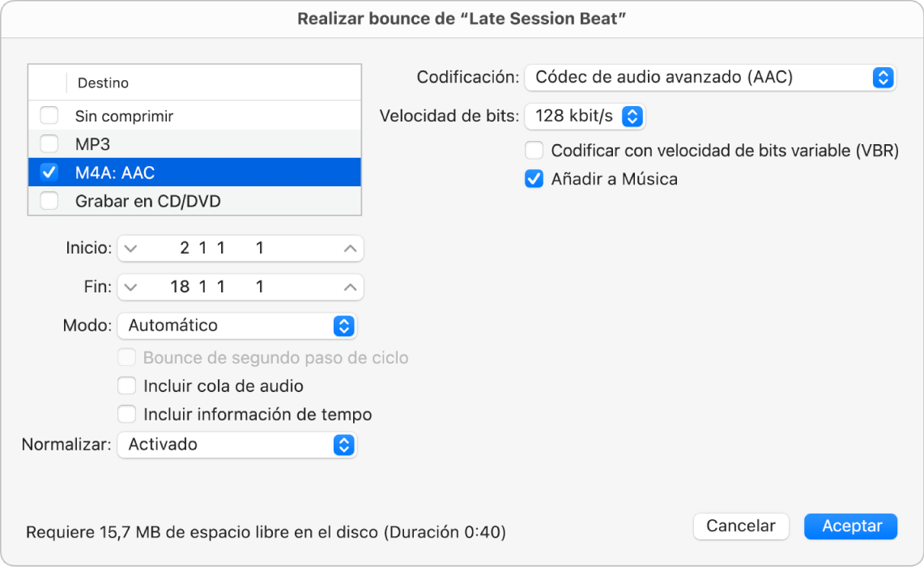Disable the M4A: AAC destination
Image resolution: width=924 pixels, height=567 pixels.
[49, 172]
